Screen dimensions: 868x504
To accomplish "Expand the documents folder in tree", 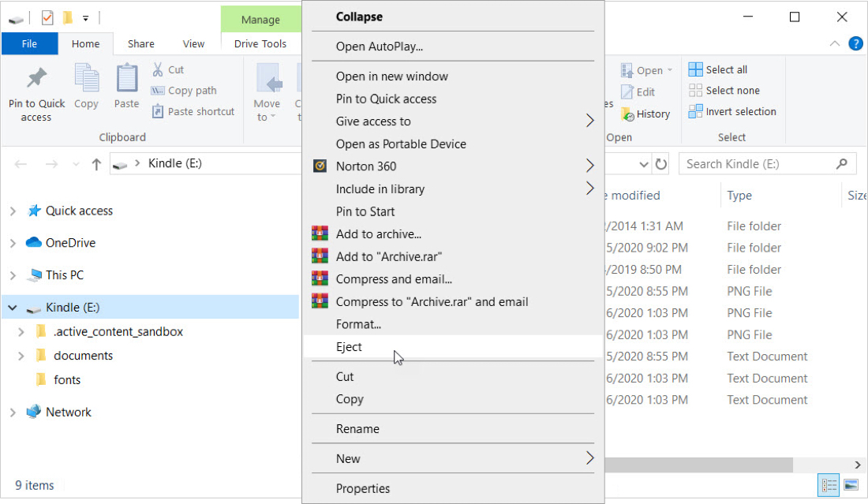I will pos(21,356).
